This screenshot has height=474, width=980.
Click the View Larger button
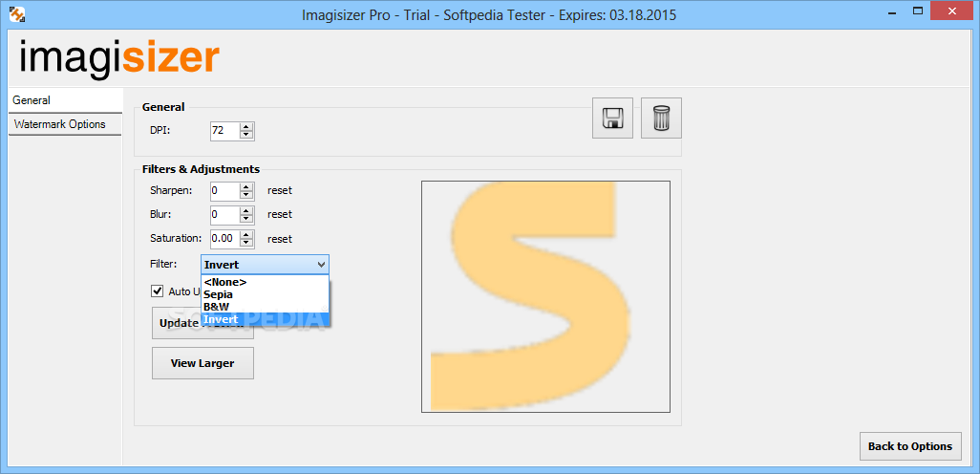click(202, 363)
